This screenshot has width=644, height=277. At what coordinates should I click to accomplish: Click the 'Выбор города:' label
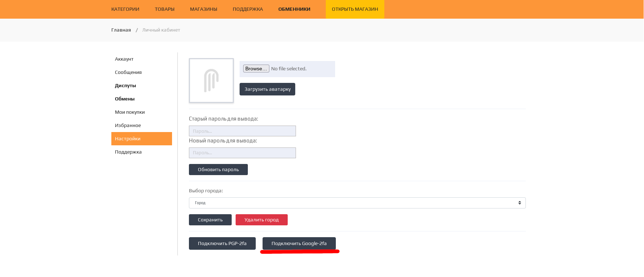[x=206, y=191]
